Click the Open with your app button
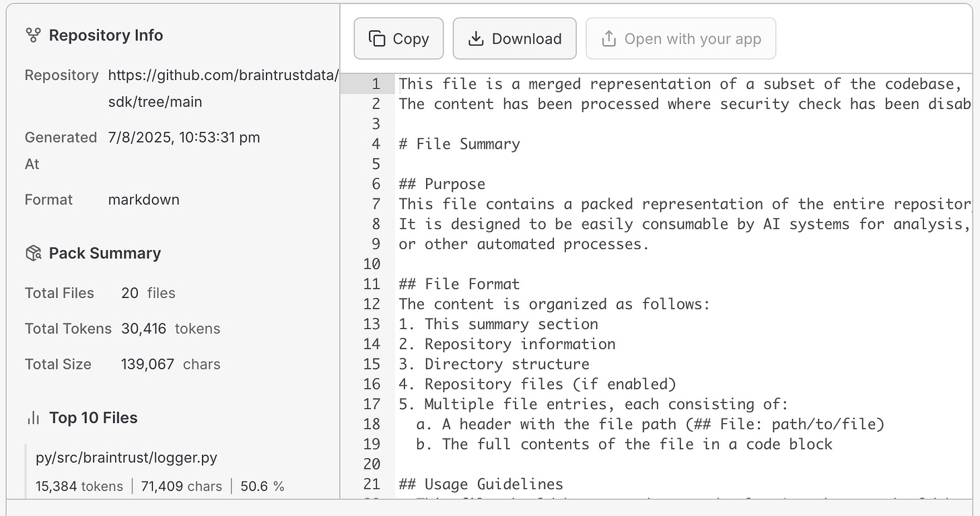This screenshot has width=980, height=516. 680,38
